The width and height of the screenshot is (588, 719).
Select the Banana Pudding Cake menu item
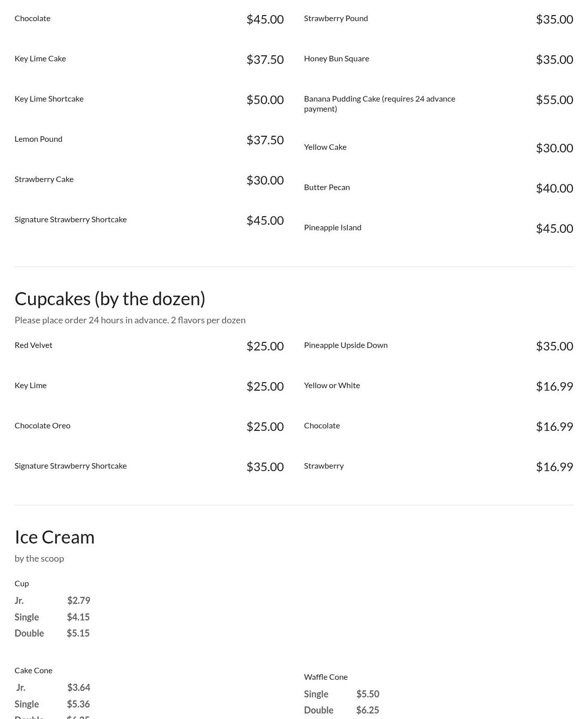point(379,104)
